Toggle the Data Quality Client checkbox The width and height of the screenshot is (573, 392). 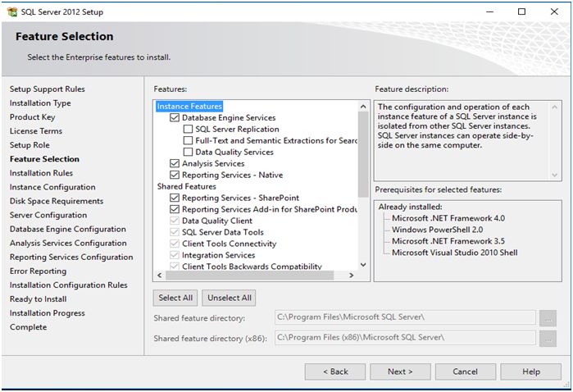pos(175,221)
